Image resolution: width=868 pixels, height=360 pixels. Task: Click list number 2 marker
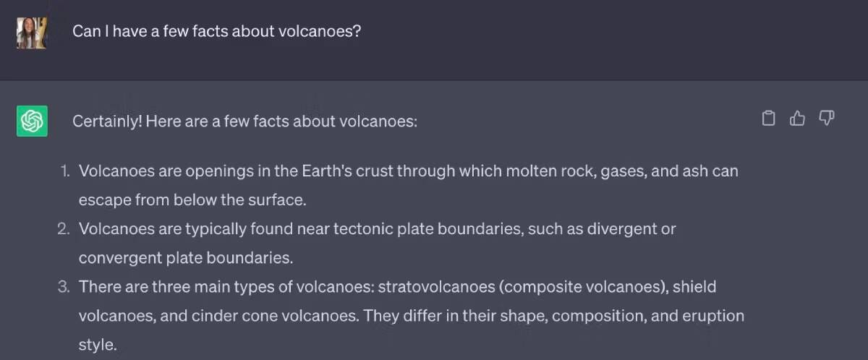coord(64,229)
